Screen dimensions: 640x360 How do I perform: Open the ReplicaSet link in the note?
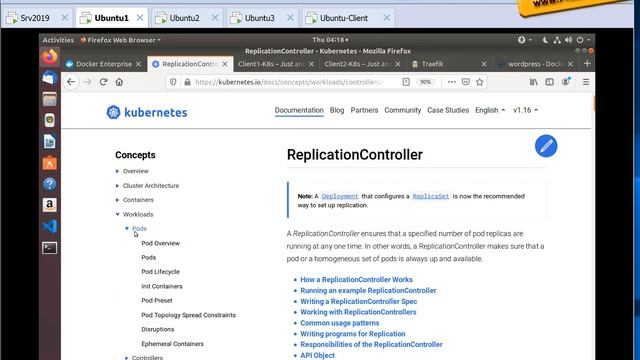(431, 196)
